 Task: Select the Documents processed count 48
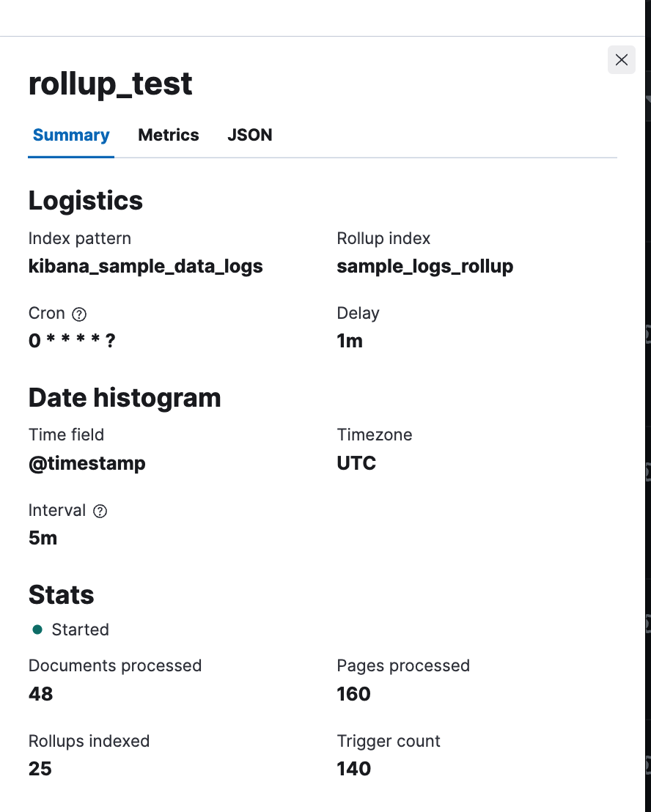(x=40, y=693)
